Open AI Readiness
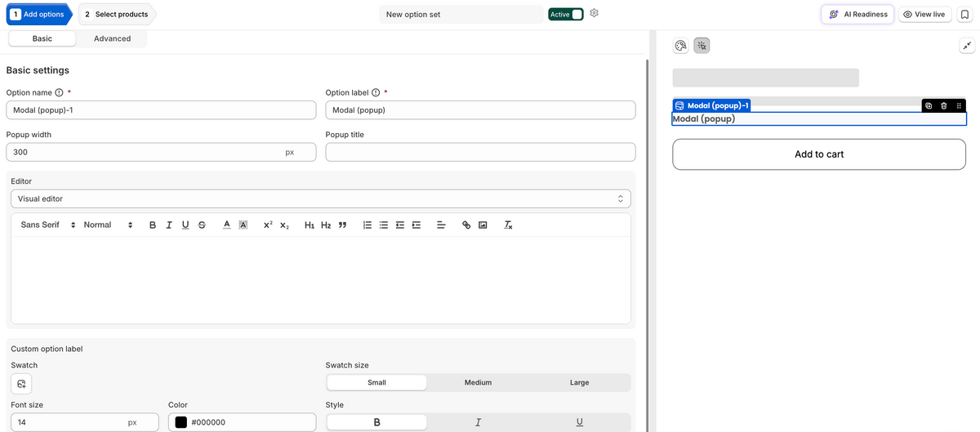This screenshot has width=980, height=432. (857, 15)
